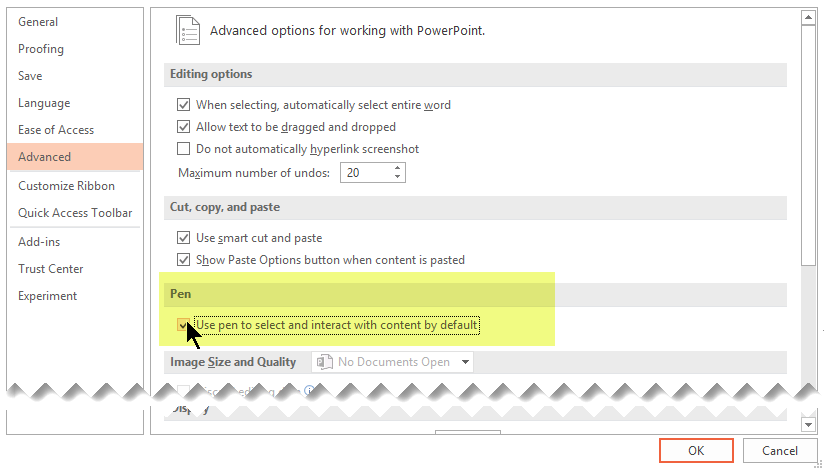Screen dimensions: 824x470
Task: Check Use pen to select and interact checkbox
Action: [183, 325]
